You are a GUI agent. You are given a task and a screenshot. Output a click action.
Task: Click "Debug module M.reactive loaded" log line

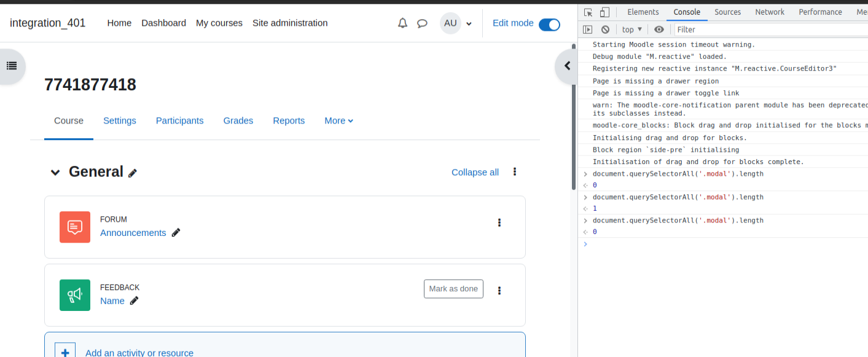[x=660, y=57]
